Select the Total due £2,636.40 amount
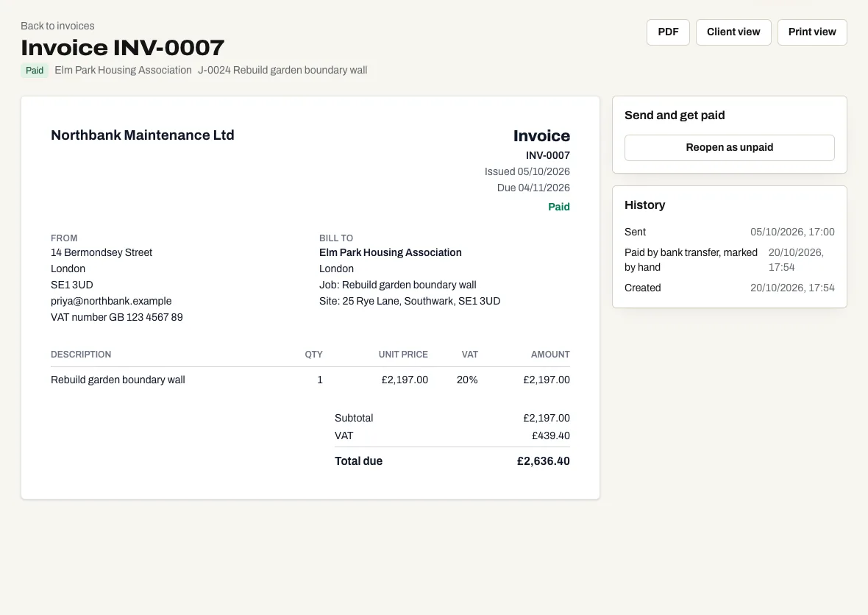The image size is (868, 615). [543, 461]
